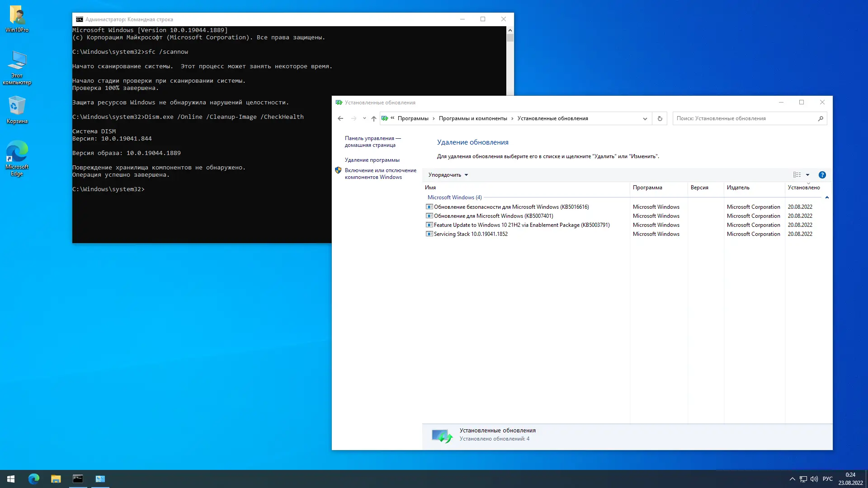Image resolution: width=868 pixels, height=488 pixels.
Task: Click the Up arrow navigation button
Action: 373,118
